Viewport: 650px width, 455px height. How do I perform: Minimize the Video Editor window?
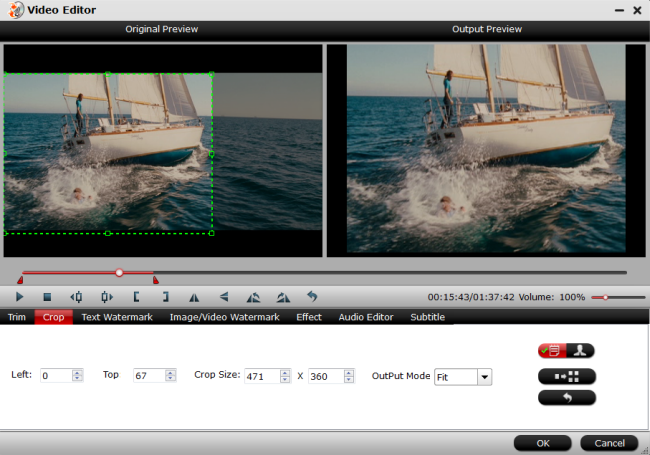click(619, 10)
